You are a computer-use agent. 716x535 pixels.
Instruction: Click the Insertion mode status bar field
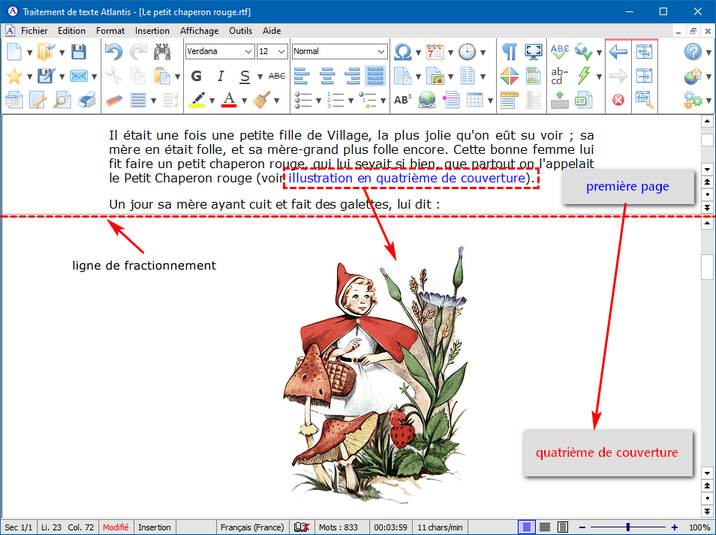click(x=155, y=527)
